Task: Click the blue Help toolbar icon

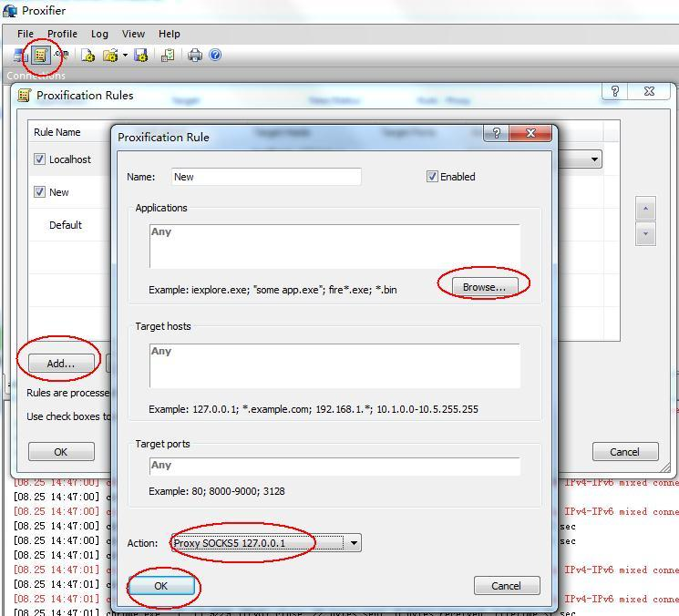Action: tap(215, 55)
